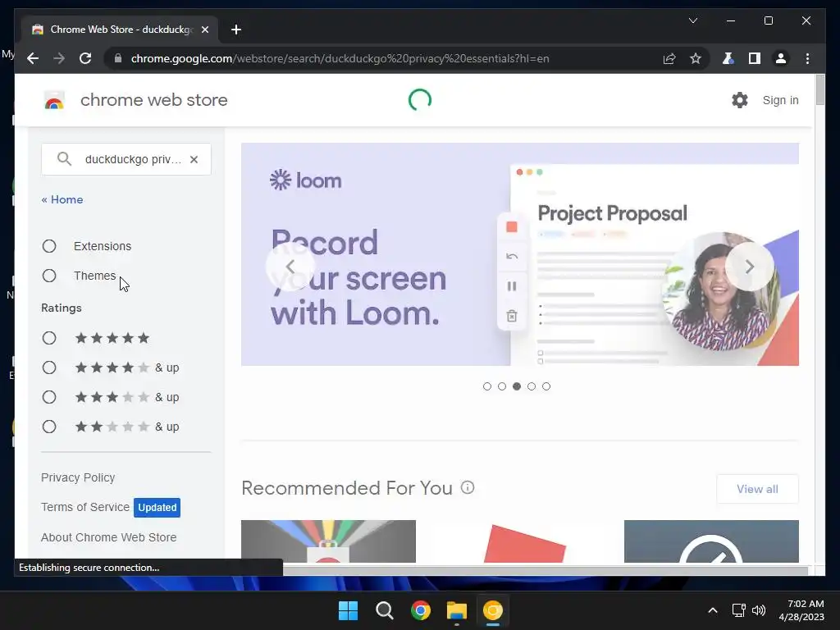The height and width of the screenshot is (630, 840).
Task: Jump to the fourth carousel dot
Action: [532, 386]
